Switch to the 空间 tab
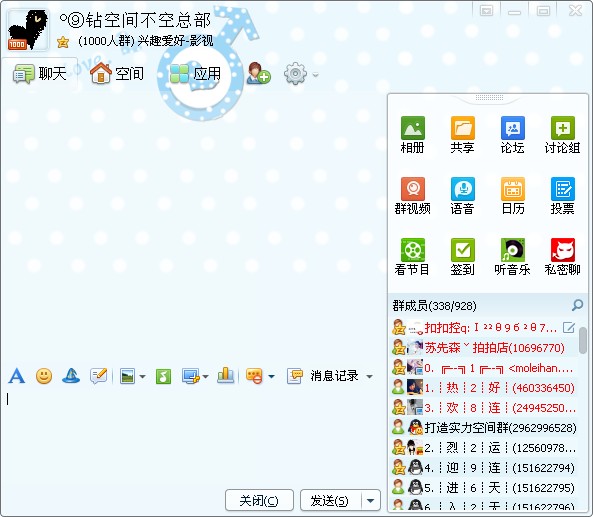593x517 pixels. coord(117,73)
